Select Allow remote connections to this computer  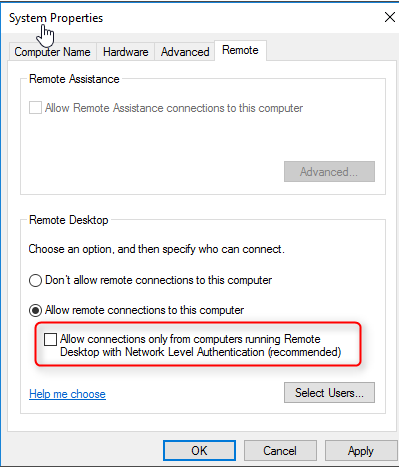(35, 310)
